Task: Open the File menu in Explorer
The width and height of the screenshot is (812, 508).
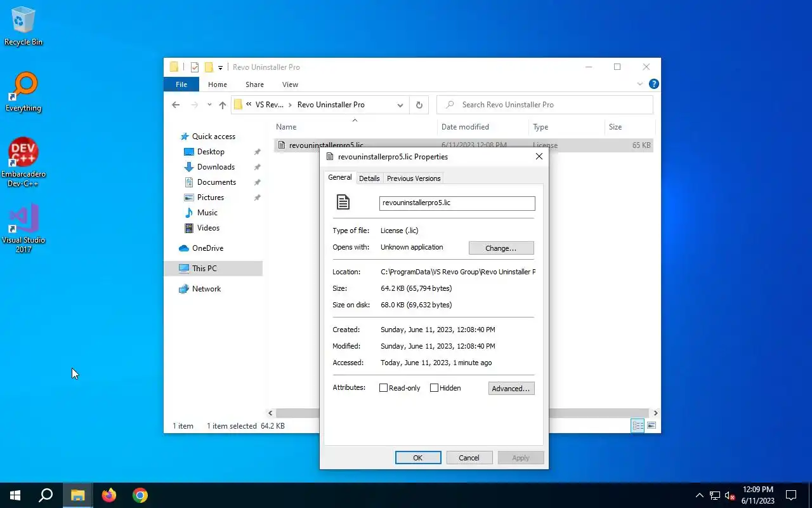Action: 181,84
